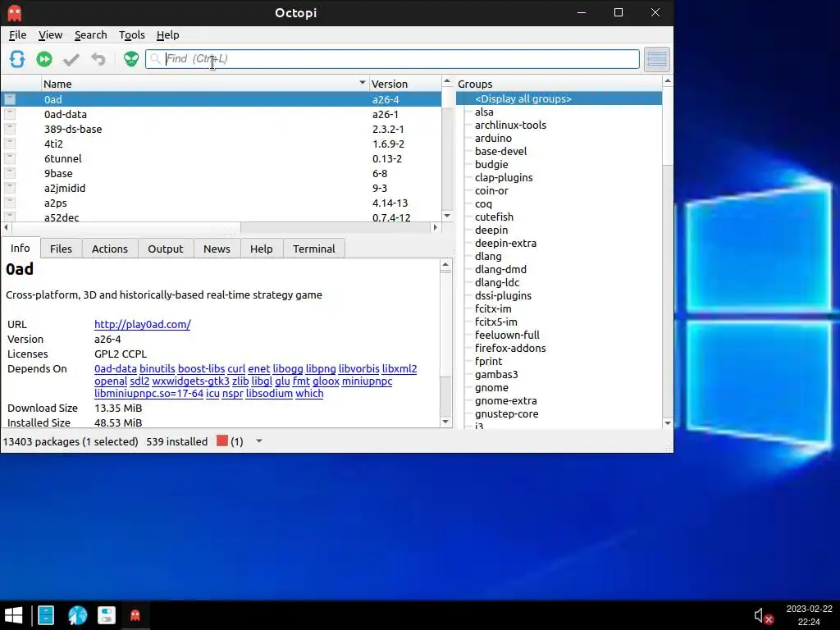840x630 pixels.
Task: Click the Undo cancel arrow icon
Action: (x=98, y=59)
